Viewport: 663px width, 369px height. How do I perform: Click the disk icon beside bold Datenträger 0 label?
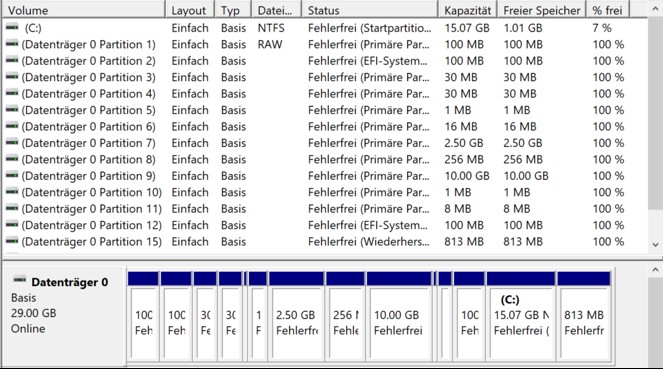[x=19, y=279]
